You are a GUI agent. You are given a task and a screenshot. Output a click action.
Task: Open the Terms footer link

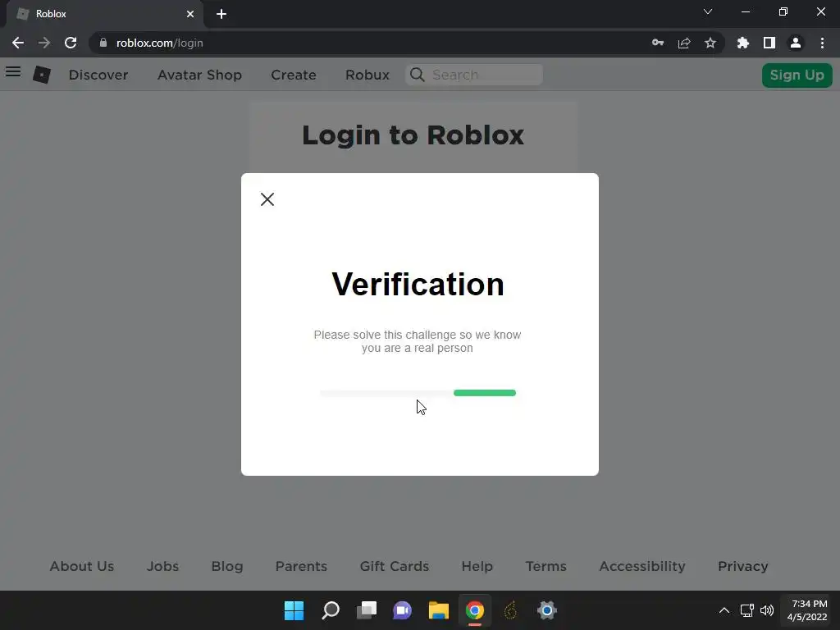[x=546, y=566]
